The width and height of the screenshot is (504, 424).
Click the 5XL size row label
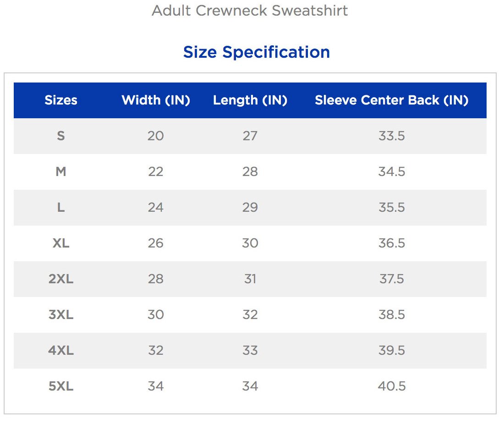(61, 386)
